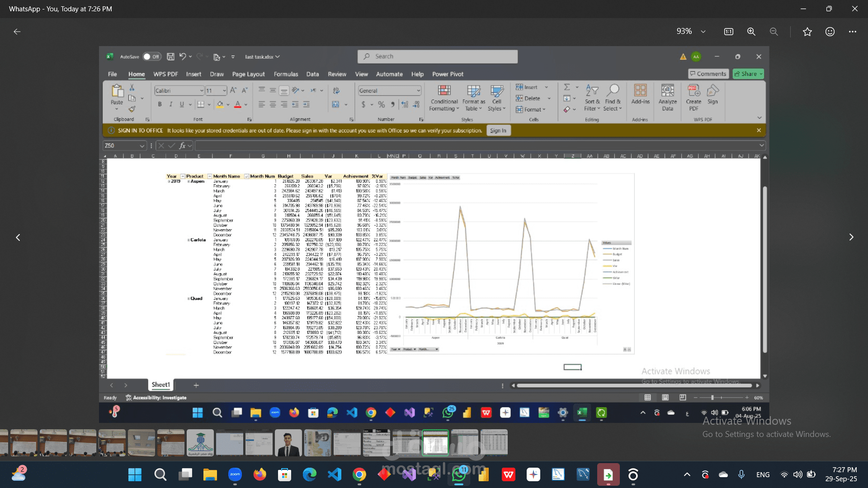The width and height of the screenshot is (868, 488).
Task: Select the Sheet1 worksheet tab
Action: point(160,385)
